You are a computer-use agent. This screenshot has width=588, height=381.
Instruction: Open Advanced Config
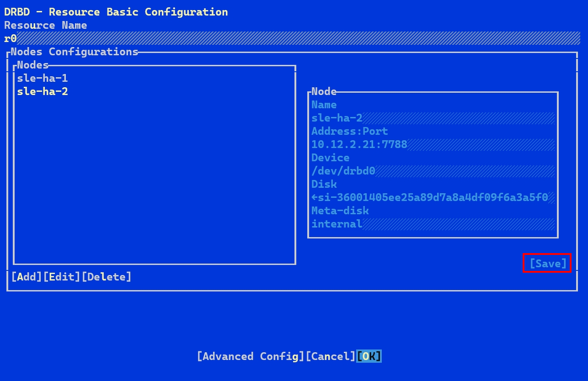[251, 356]
